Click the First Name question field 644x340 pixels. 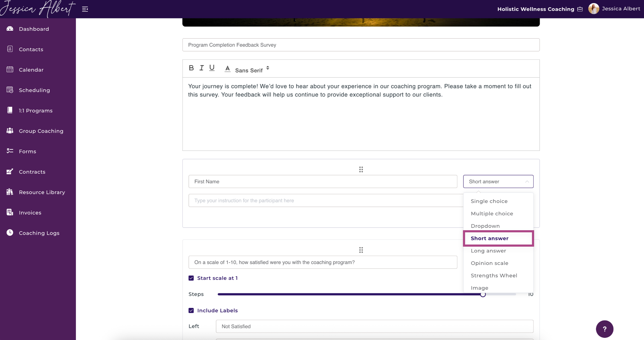[x=323, y=181]
